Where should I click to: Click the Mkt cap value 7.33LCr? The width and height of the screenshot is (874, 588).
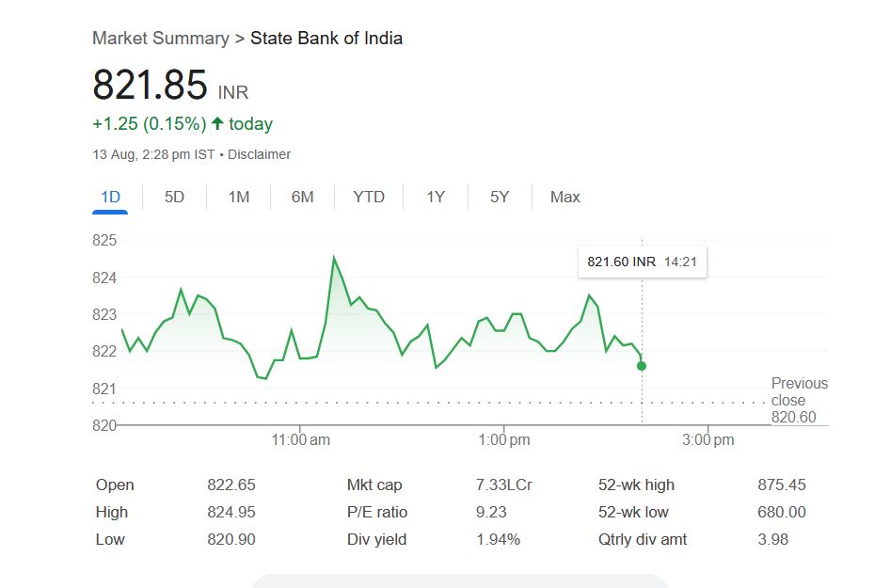point(504,485)
